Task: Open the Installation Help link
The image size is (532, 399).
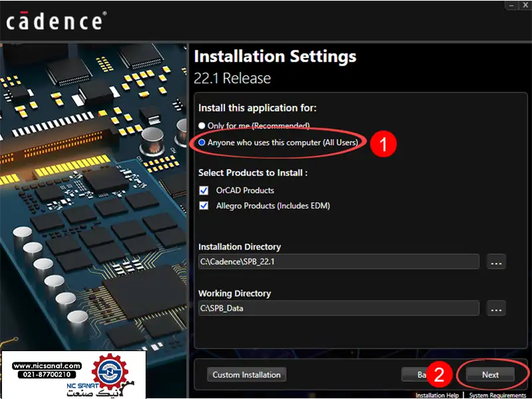Action: [x=437, y=395]
